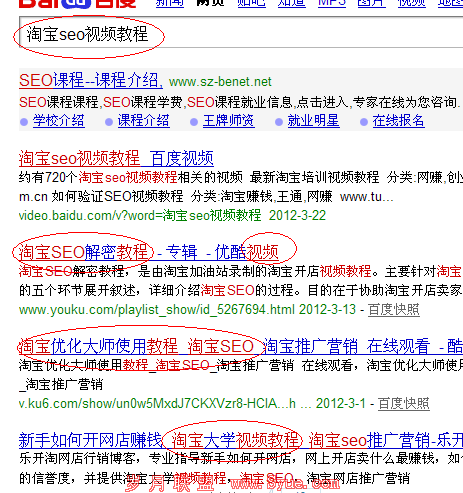
Task: Open the 淘宝SEO解密教程 优酷视频 result
Action: point(149,252)
